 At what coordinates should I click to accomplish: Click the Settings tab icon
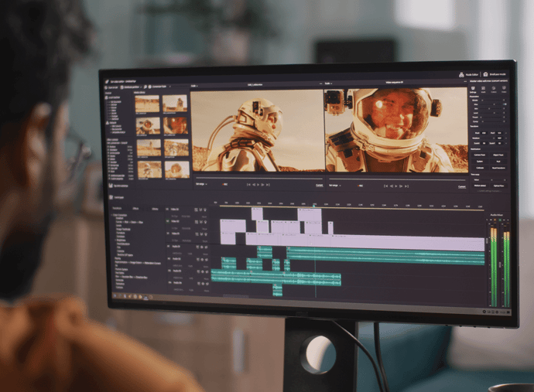point(473,88)
